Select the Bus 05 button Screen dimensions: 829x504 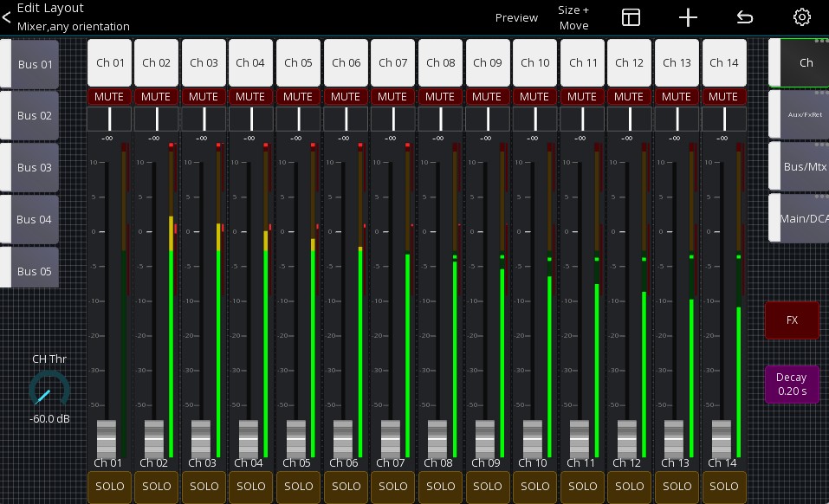pyautogui.click(x=29, y=268)
